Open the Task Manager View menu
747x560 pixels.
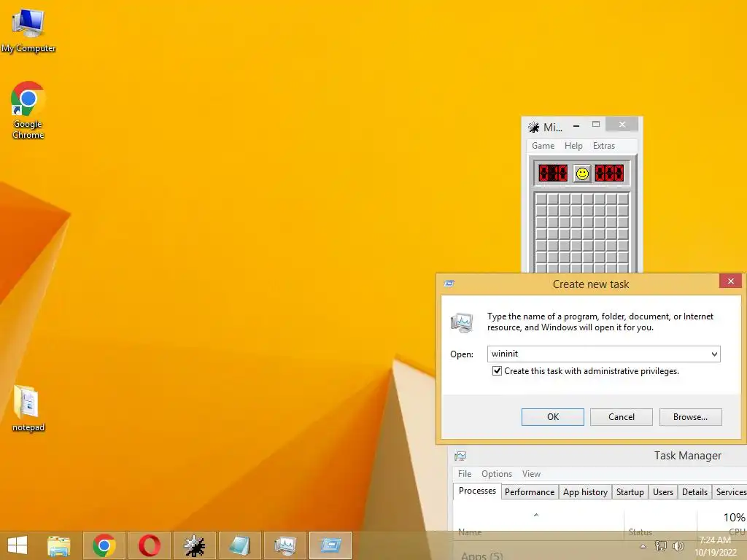tap(531, 474)
